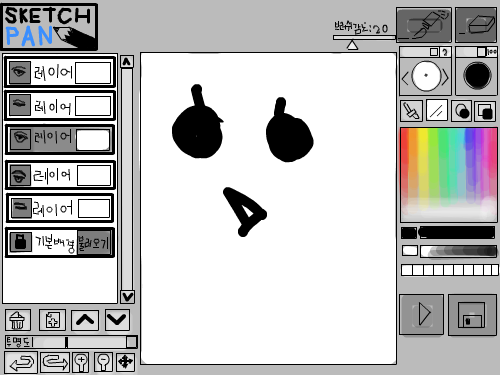
Task: Decrease brush size with the left angle bracket
Action: (405, 79)
